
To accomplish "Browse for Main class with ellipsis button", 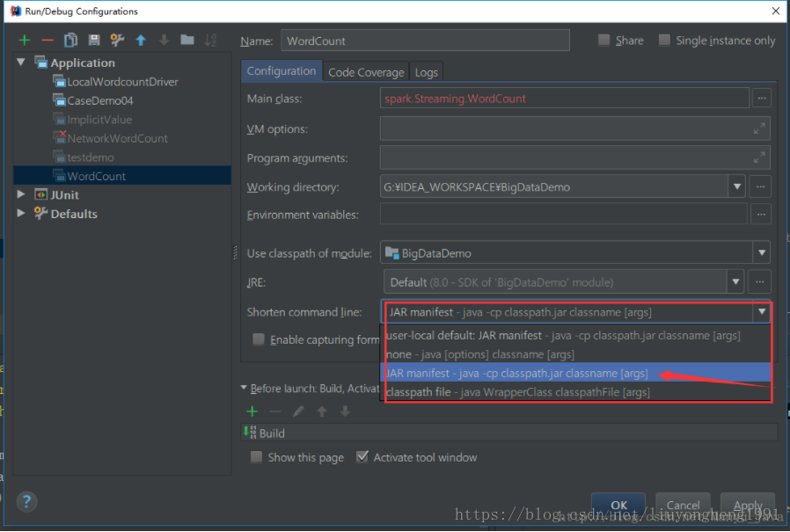I will [762, 98].
